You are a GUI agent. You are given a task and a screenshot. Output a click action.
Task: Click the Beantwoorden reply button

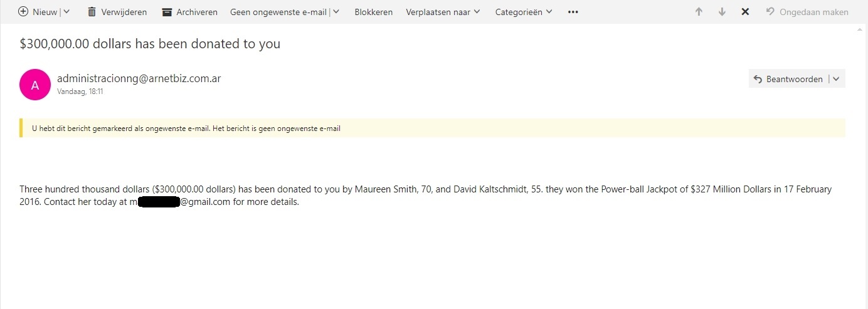point(788,79)
